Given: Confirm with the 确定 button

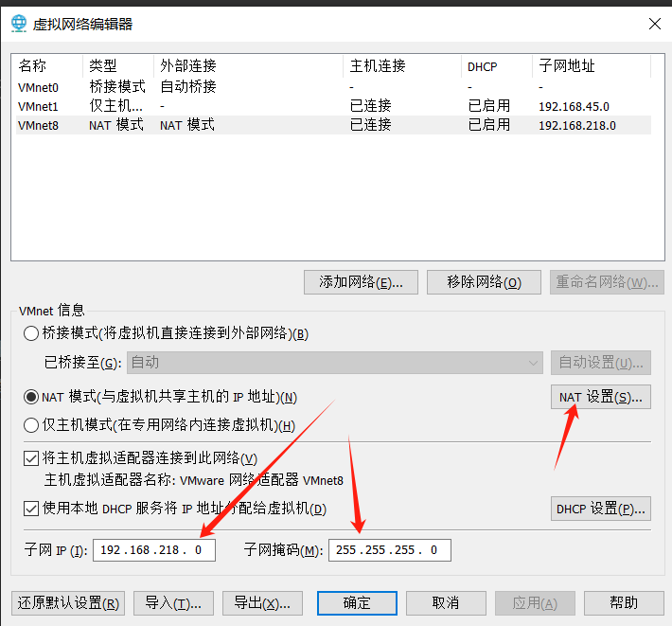Looking at the screenshot, I should tap(357, 603).
